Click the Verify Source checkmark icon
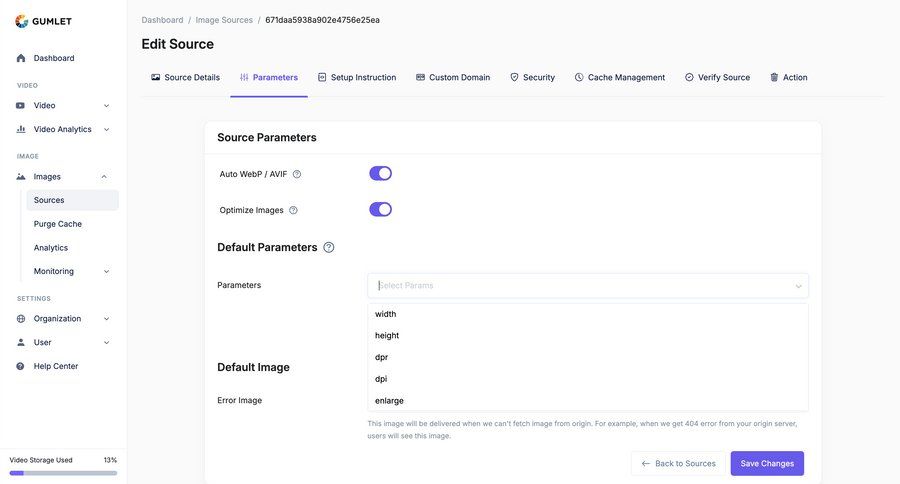The height and width of the screenshot is (484, 900). tap(689, 77)
